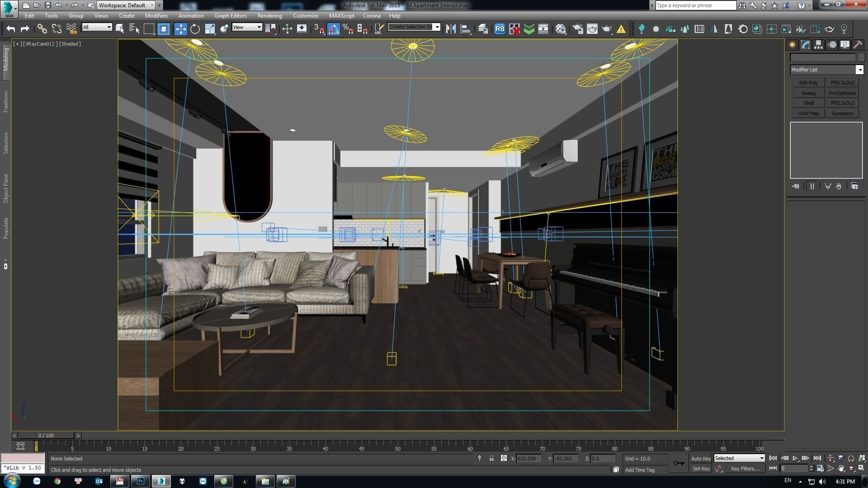Click the Symmetry modifier button
This screenshot has height=488, width=868.
(842, 113)
